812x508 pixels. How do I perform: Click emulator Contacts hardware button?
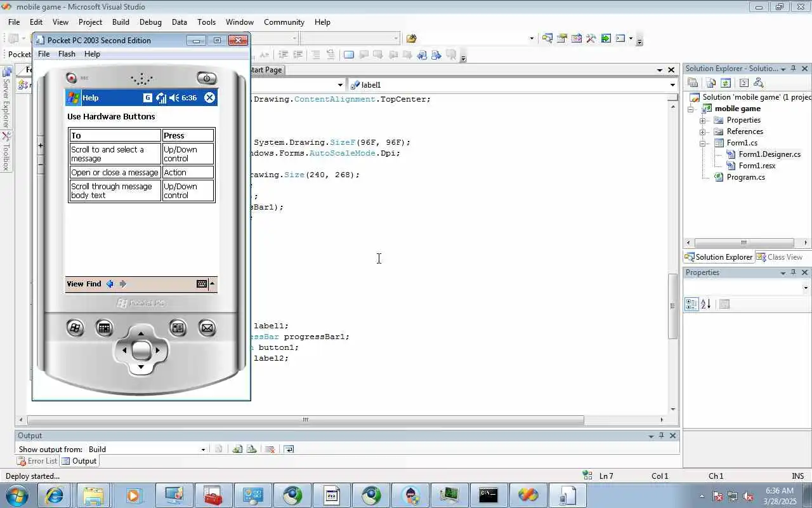pos(178,328)
